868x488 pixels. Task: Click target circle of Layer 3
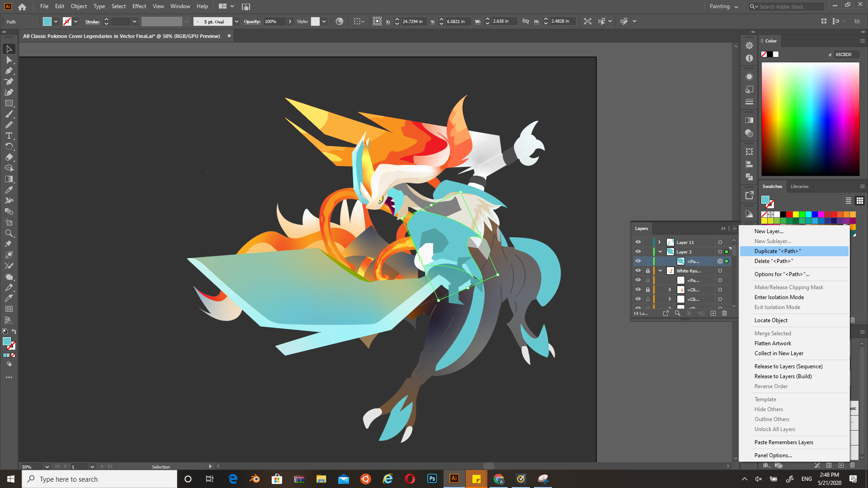click(x=720, y=252)
